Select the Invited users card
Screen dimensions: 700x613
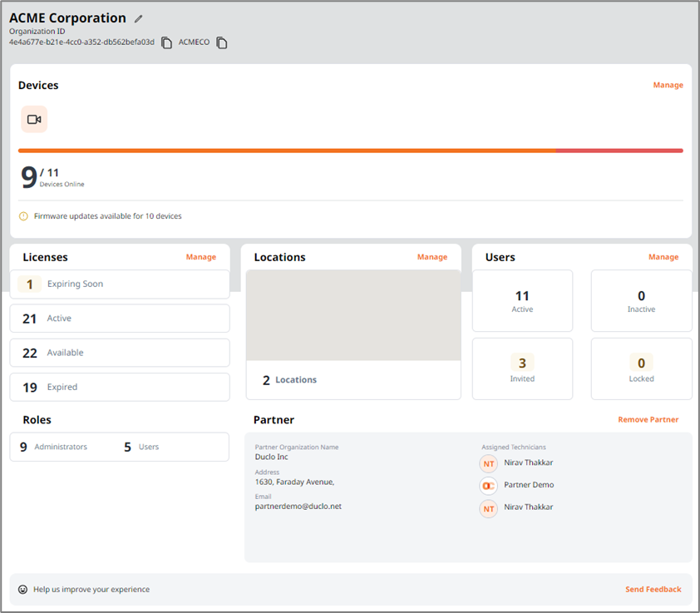[x=522, y=368]
